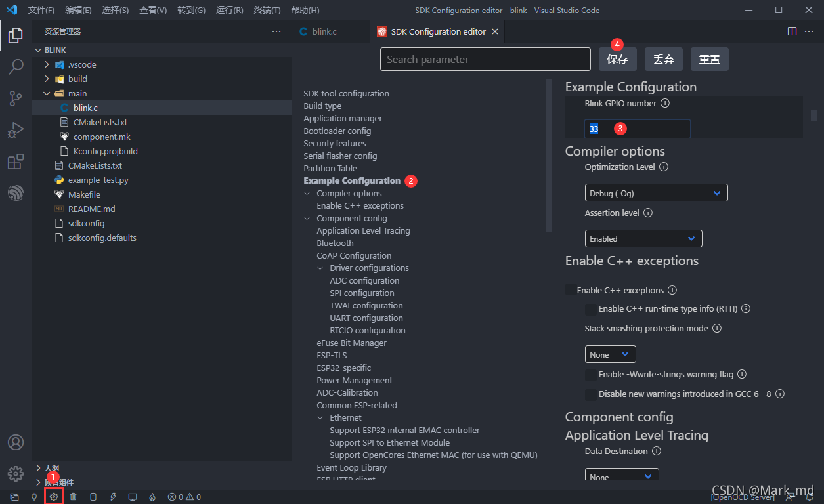Open the 查看(V) menu
Viewport: 824px width, 504px height.
click(x=153, y=10)
